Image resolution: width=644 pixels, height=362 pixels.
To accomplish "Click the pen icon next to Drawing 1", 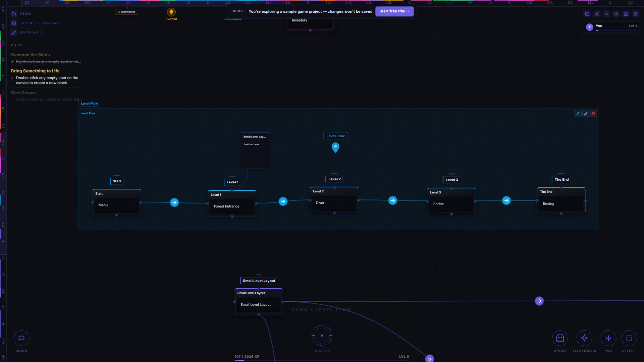I will [14, 33].
